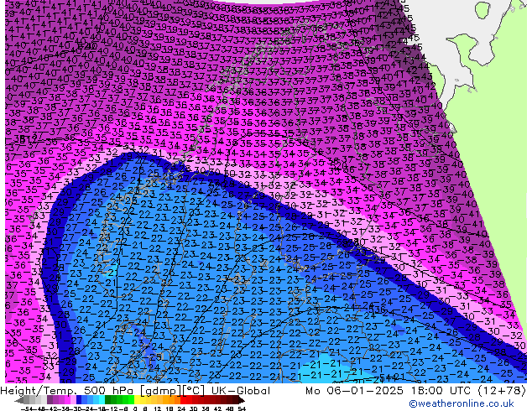The width and height of the screenshot is (532, 411).
Task: Click the 'UK-Global' model label
Action: [x=241, y=391]
